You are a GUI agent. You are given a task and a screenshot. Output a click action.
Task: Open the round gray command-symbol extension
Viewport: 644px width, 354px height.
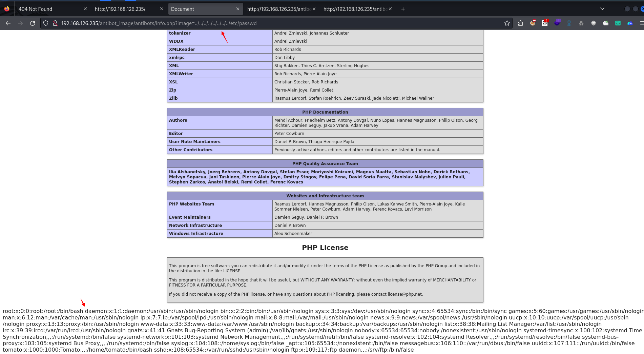(x=594, y=23)
